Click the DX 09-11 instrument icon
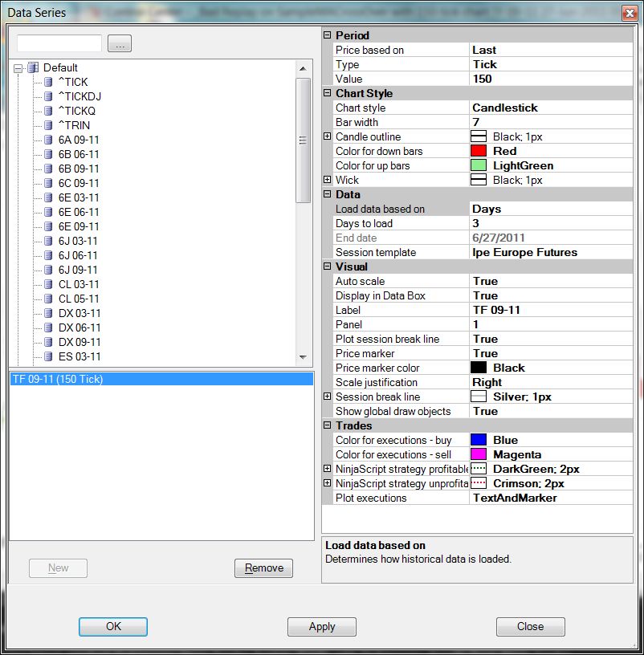 point(48,342)
